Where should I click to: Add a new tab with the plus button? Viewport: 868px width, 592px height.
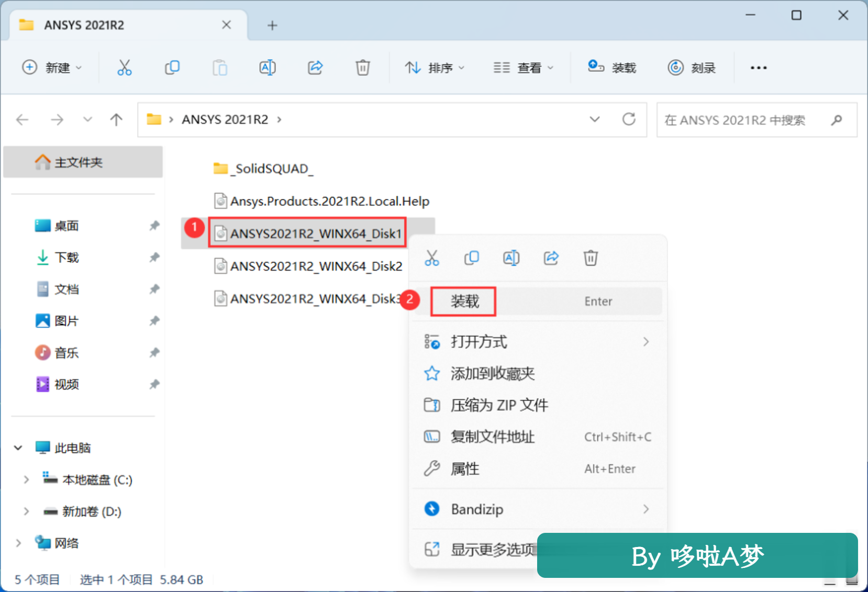(x=272, y=25)
